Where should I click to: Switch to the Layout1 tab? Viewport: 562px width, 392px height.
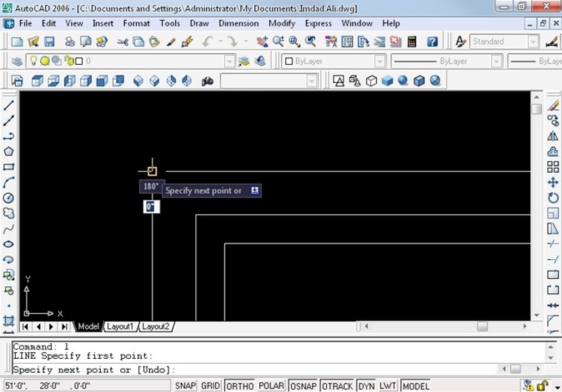click(x=120, y=327)
